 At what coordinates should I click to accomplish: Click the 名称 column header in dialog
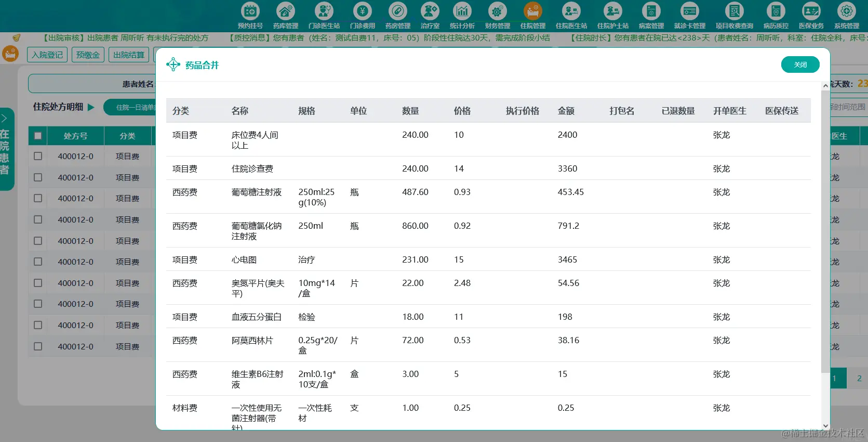pyautogui.click(x=240, y=111)
